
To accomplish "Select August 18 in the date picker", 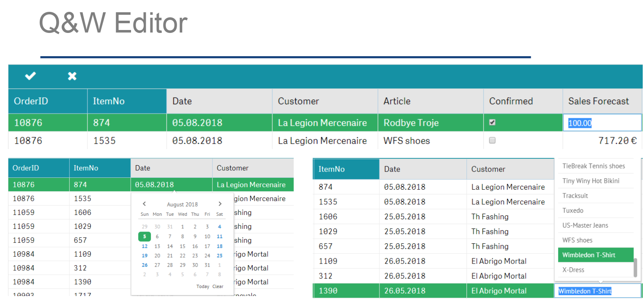I will (x=220, y=246).
